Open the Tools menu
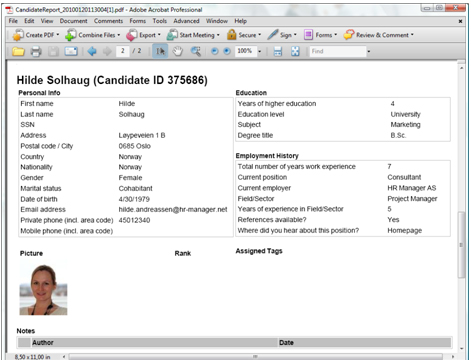 [160, 21]
